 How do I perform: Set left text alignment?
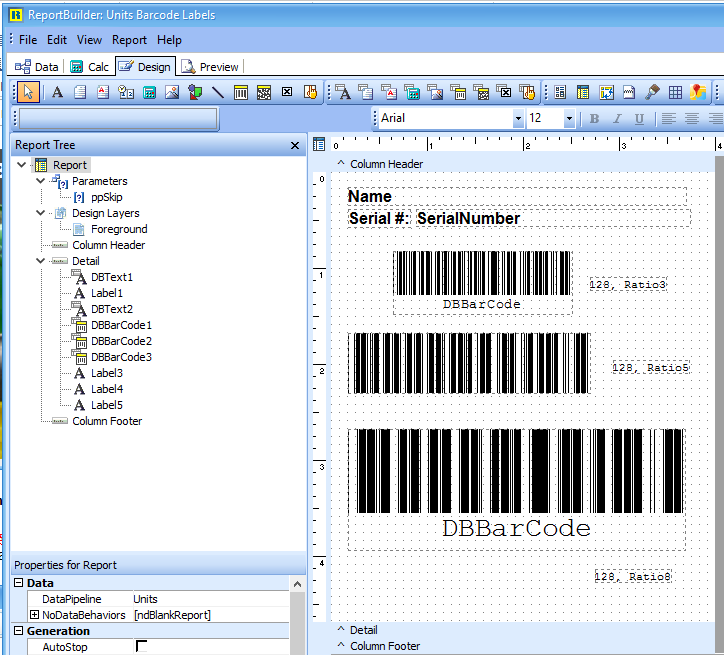(669, 119)
